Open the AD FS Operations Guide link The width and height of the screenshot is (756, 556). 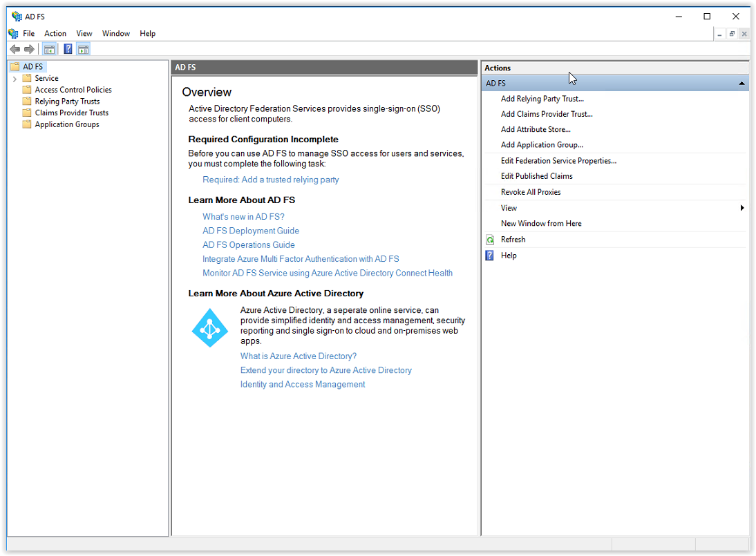pos(249,245)
